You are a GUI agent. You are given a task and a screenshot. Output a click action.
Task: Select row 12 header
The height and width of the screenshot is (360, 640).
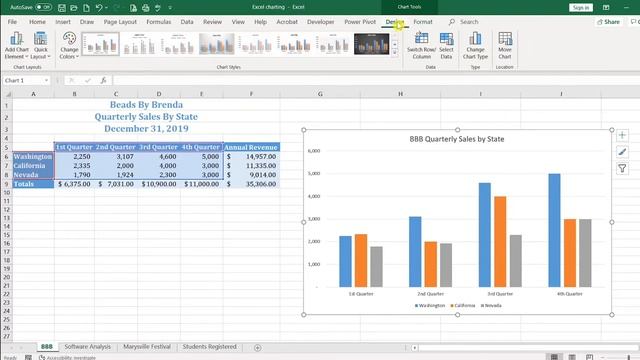click(7, 209)
